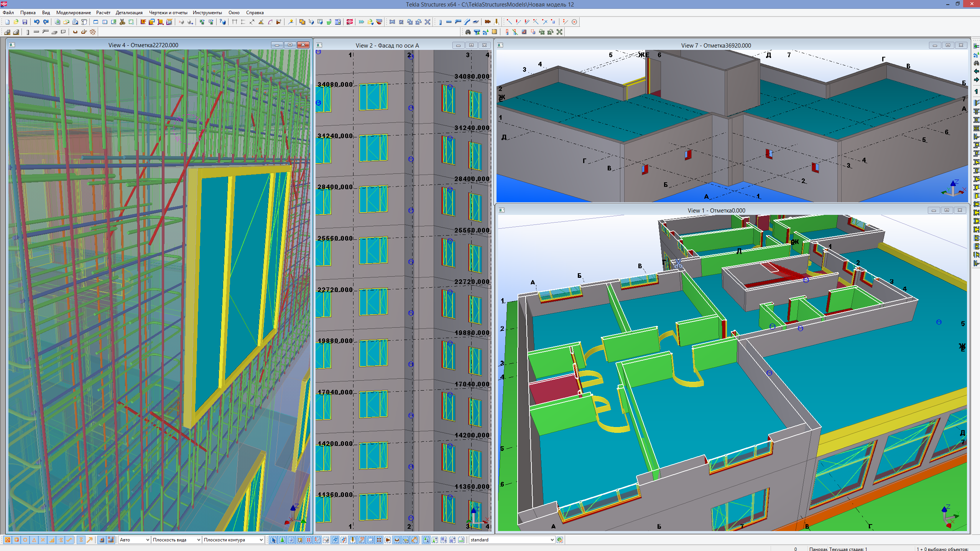
Task: Toggle the snap to perpendicular points switch
Action: 52,540
